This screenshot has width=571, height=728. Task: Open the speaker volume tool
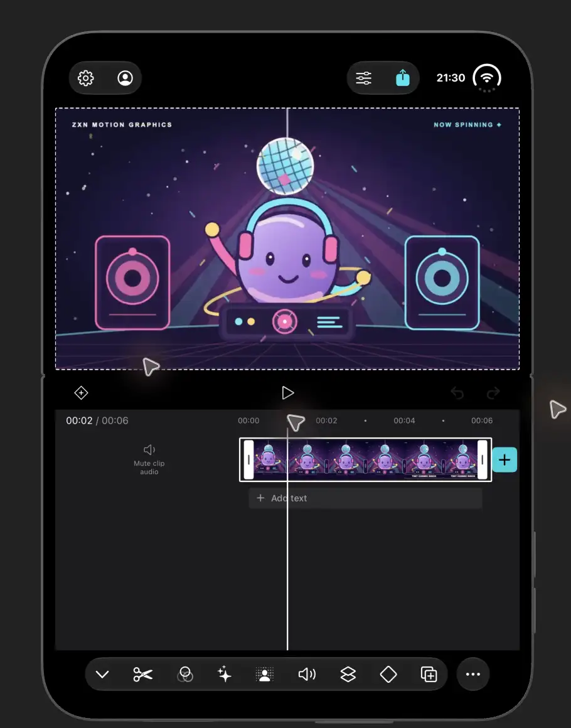pos(307,674)
